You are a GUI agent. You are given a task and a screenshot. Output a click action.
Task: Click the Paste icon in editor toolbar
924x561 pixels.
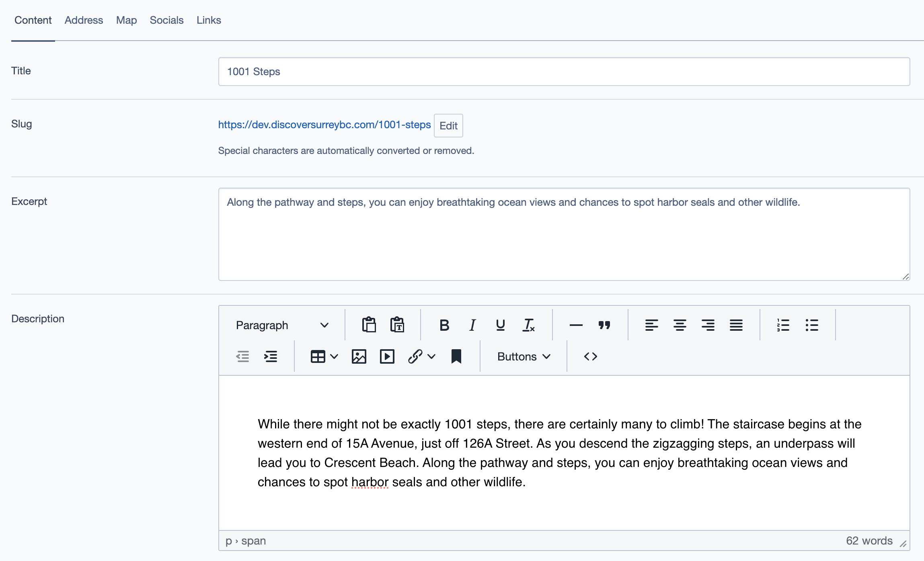tap(369, 325)
